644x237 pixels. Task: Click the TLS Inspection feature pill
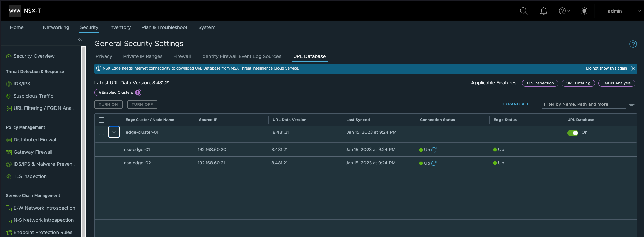(540, 83)
